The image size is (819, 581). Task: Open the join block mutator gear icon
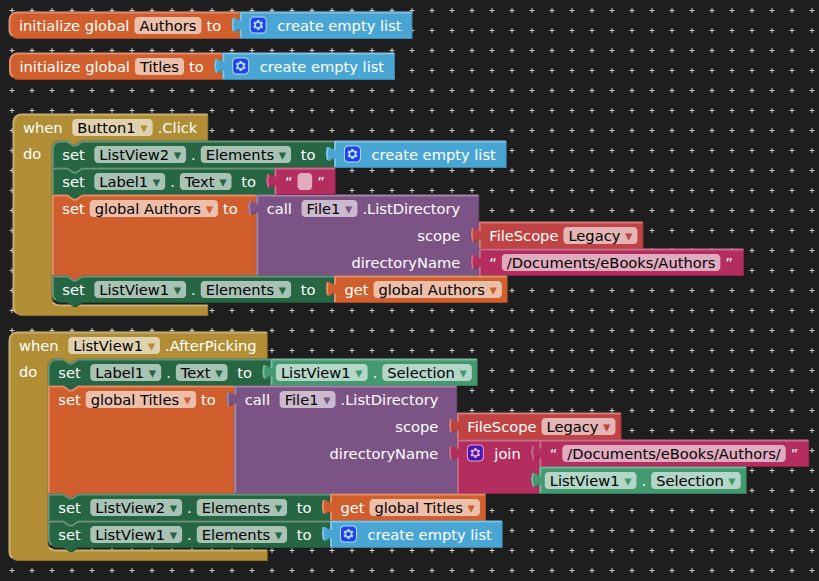pyautogui.click(x=475, y=453)
